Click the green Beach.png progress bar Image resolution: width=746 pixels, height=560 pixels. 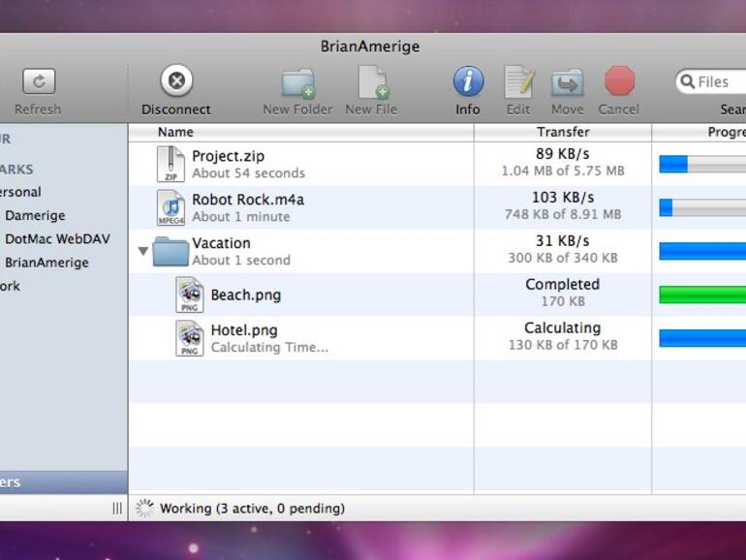pos(702,295)
